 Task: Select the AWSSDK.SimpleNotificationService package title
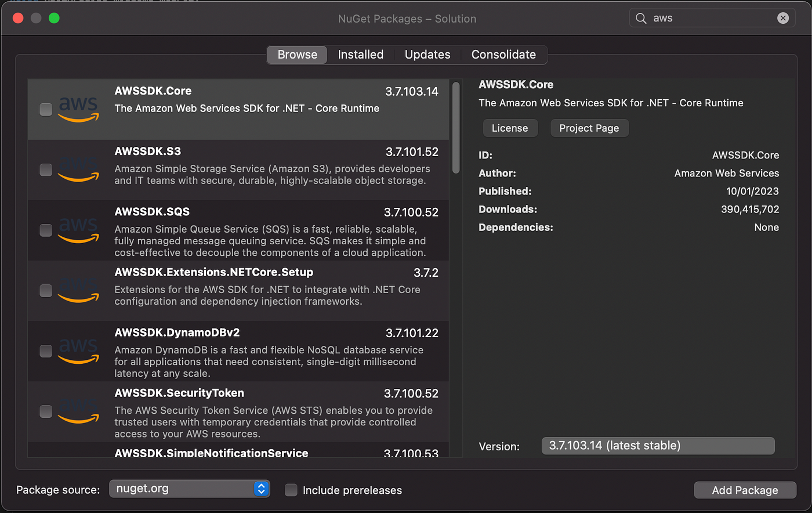coord(211,453)
